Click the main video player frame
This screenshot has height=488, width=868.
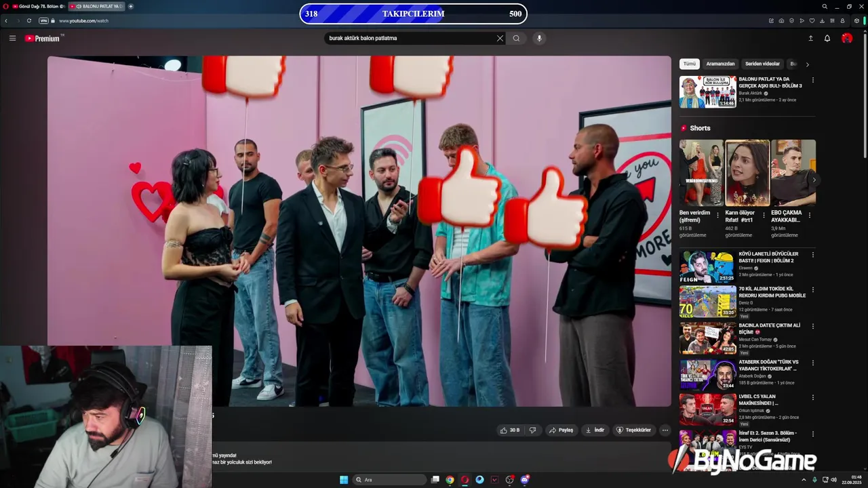(x=359, y=230)
